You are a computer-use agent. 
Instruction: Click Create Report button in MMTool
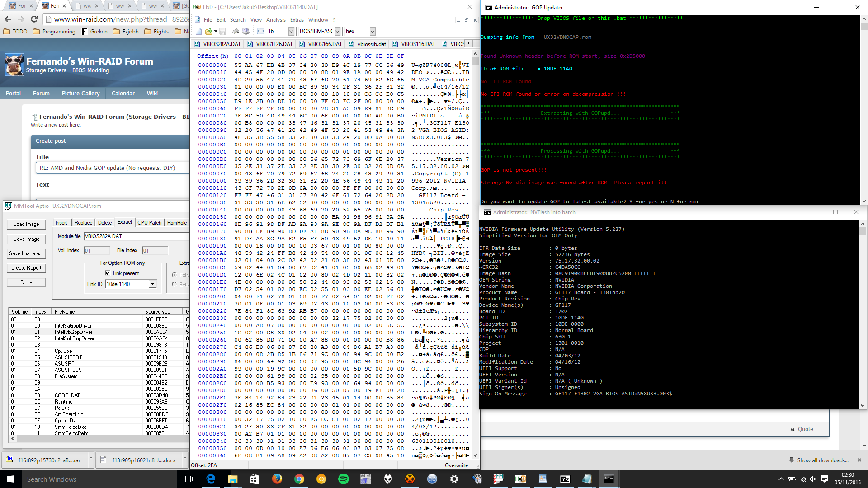26,267
